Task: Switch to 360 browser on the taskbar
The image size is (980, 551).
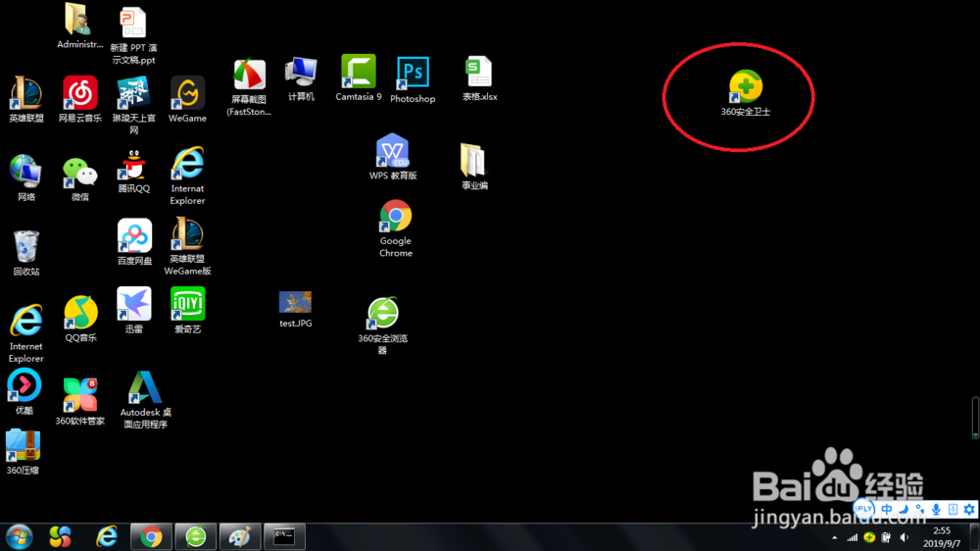Action: pos(196,536)
